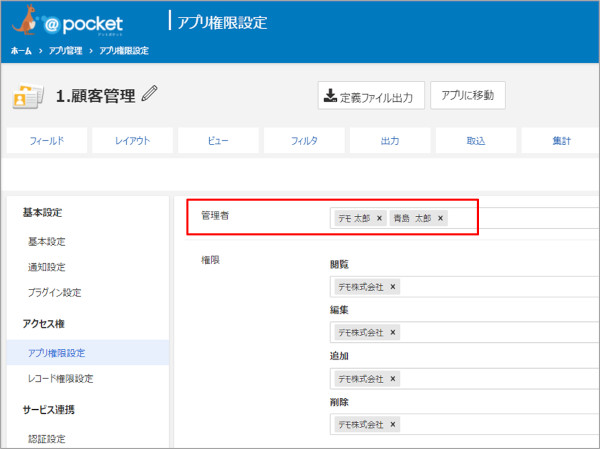Image resolution: width=600 pixels, height=449 pixels.
Task: Click the 追加 permission input field
Action: 465,379
